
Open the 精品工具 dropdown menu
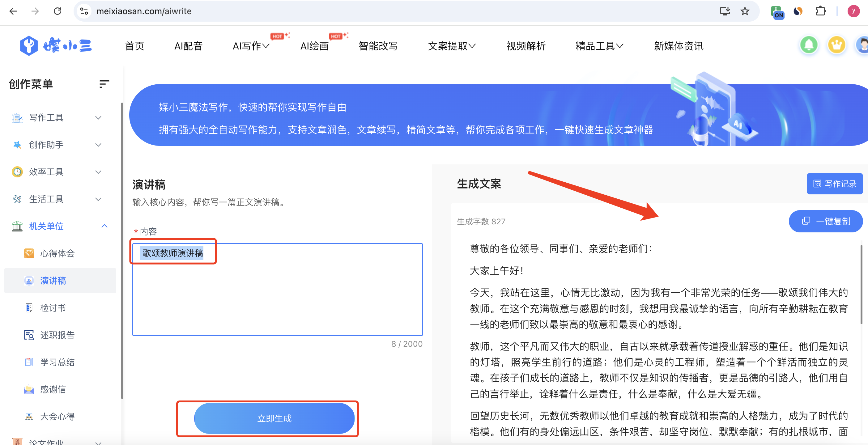point(599,46)
